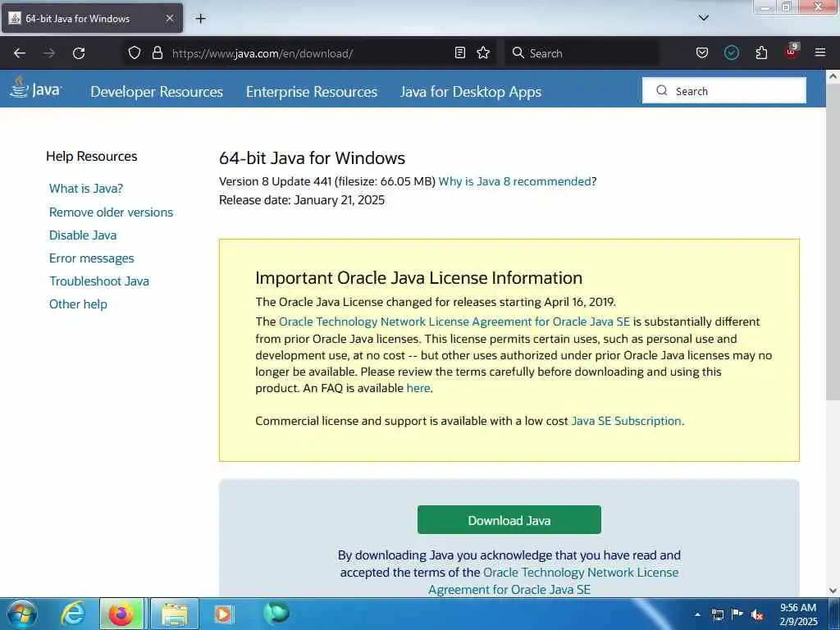The height and width of the screenshot is (630, 840).
Task: Open the Extensions puzzle-piece menu
Action: (761, 52)
